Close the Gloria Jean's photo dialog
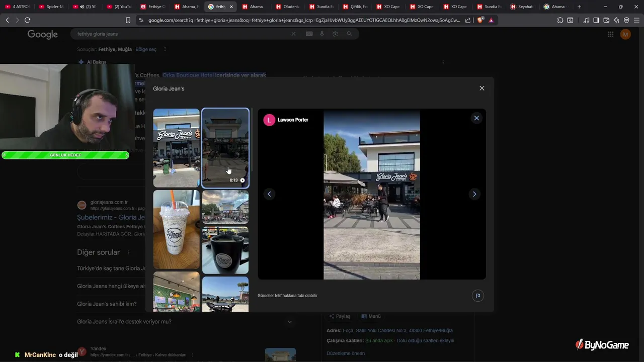 point(481,88)
